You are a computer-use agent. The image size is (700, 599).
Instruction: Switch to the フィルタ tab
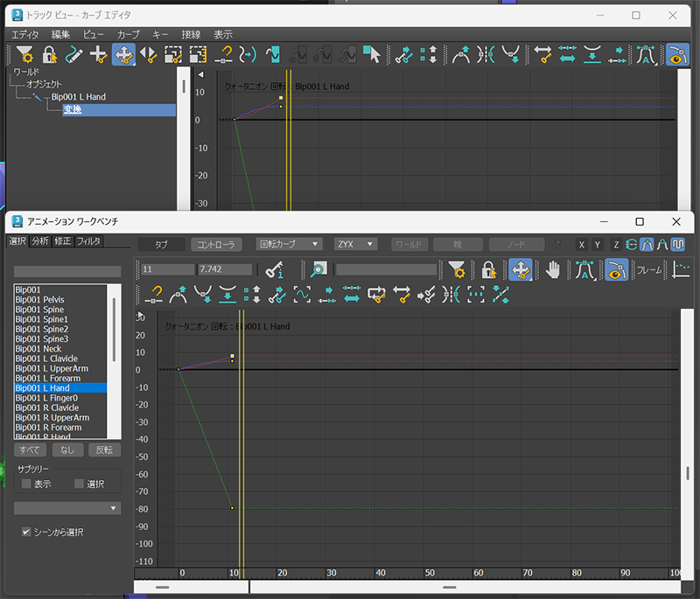(x=88, y=241)
